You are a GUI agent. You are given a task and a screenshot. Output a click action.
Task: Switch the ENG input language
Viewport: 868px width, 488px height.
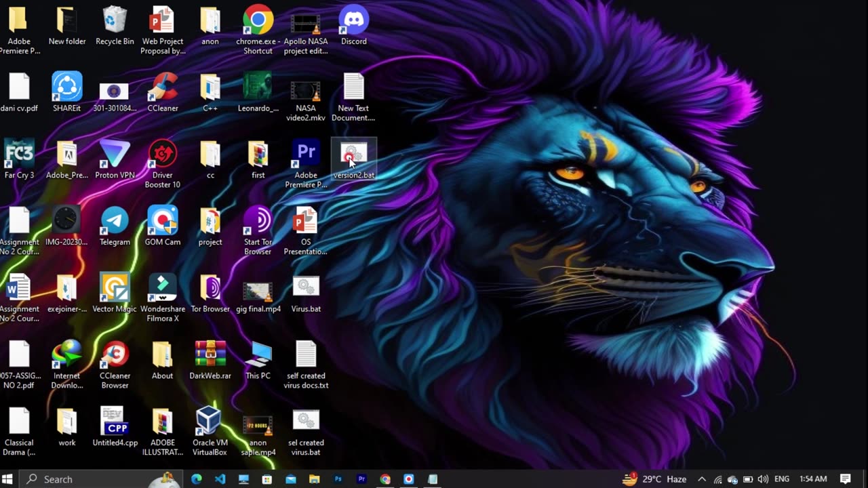click(781, 479)
